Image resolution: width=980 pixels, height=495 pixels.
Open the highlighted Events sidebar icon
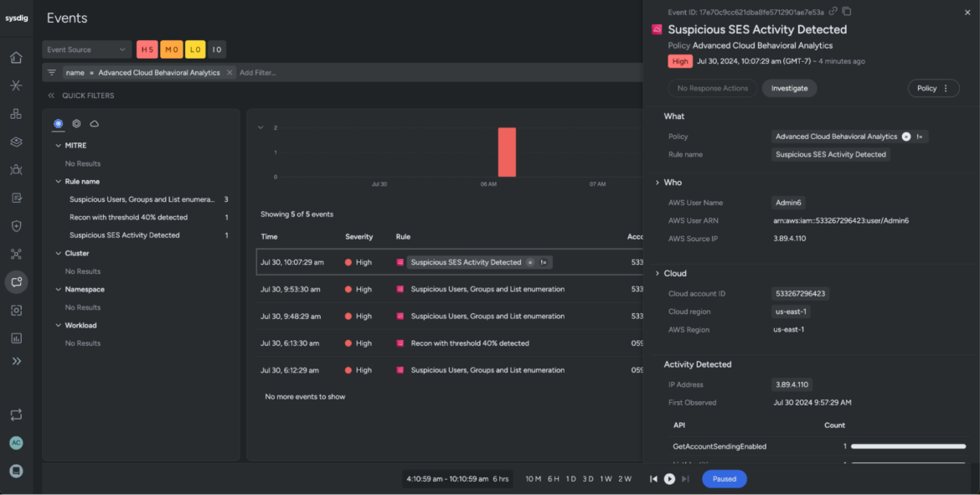coord(16,282)
